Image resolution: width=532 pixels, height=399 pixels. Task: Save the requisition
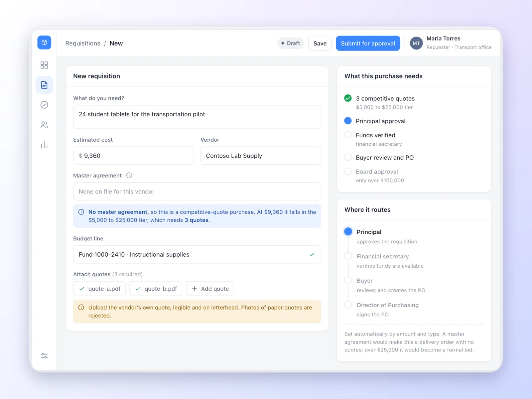[320, 43]
